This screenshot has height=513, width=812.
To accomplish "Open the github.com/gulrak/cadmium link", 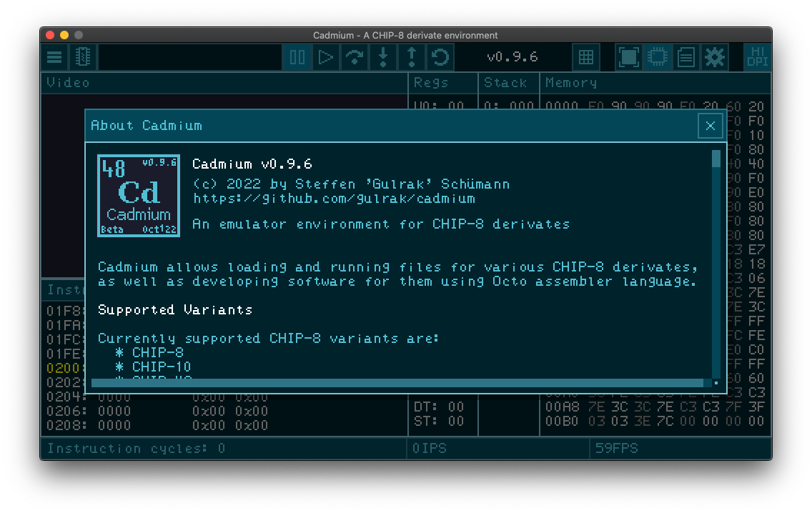I will pyautogui.click(x=334, y=199).
